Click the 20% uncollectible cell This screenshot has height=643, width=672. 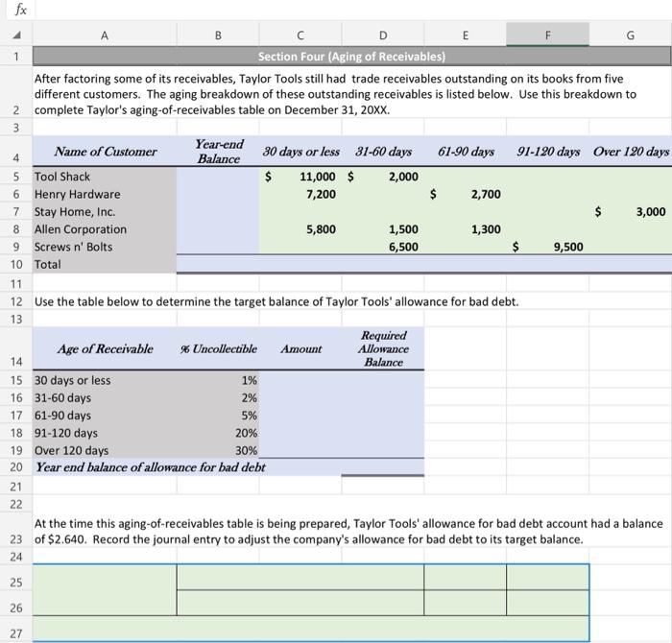pos(218,433)
